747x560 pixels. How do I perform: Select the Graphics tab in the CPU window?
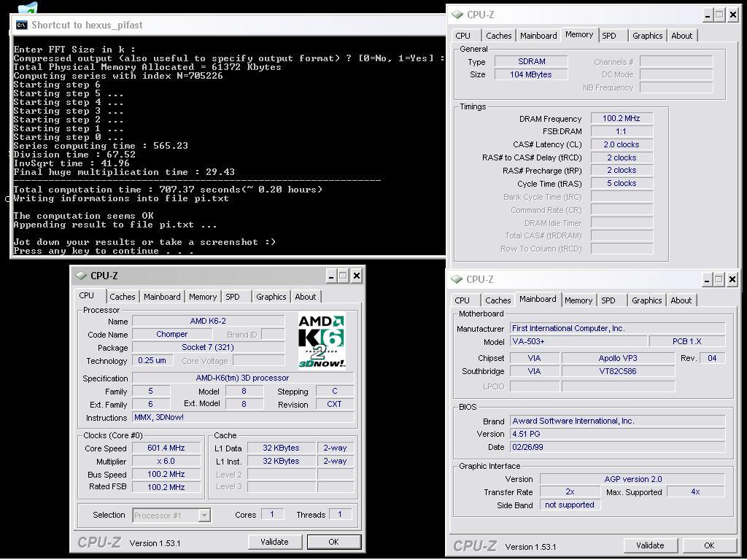tap(271, 297)
